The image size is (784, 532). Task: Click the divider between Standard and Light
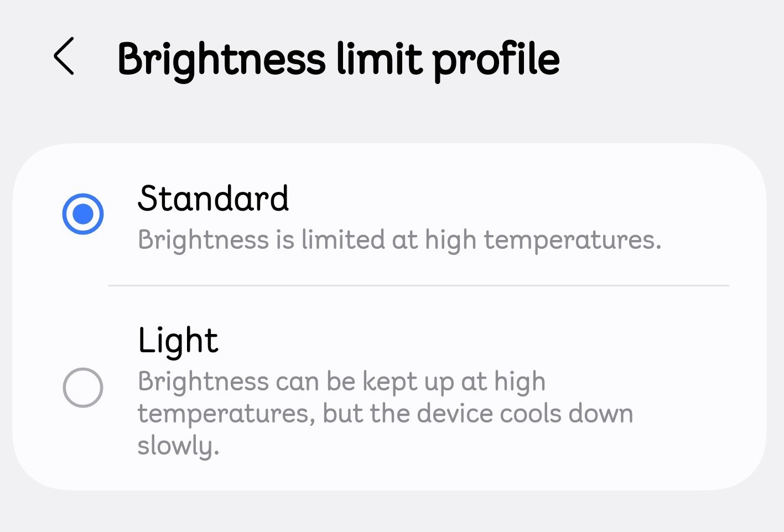click(418, 285)
